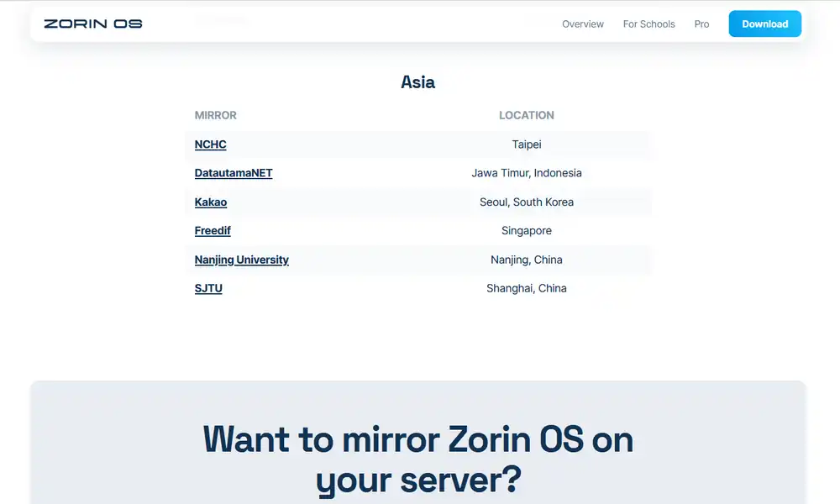This screenshot has width=840, height=504.
Task: Open the Pro navigation link
Action: [x=701, y=24]
